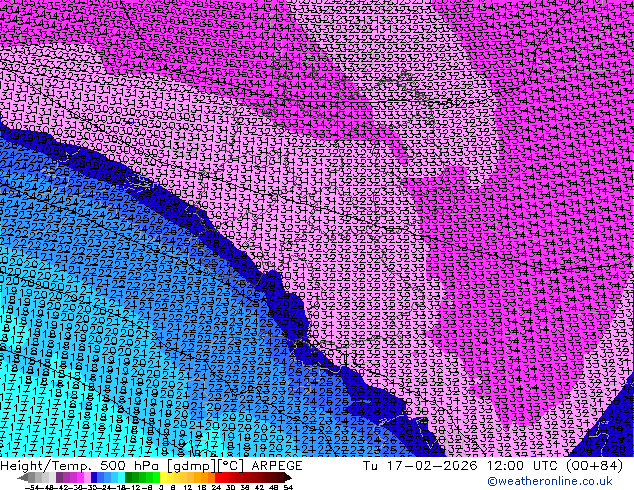Select the '500 hPa' level label
The image size is (634, 490).
(x=129, y=466)
